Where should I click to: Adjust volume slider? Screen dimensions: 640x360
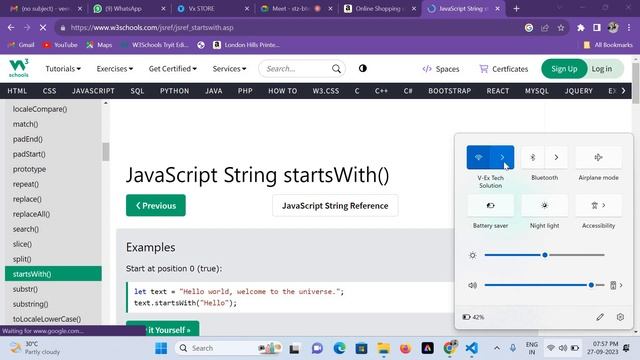tap(544, 285)
